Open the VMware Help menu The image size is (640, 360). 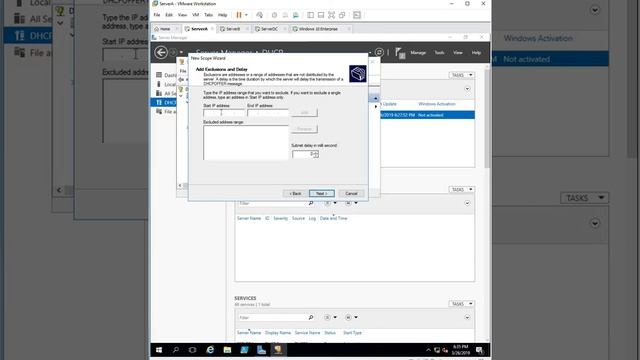tap(222, 15)
